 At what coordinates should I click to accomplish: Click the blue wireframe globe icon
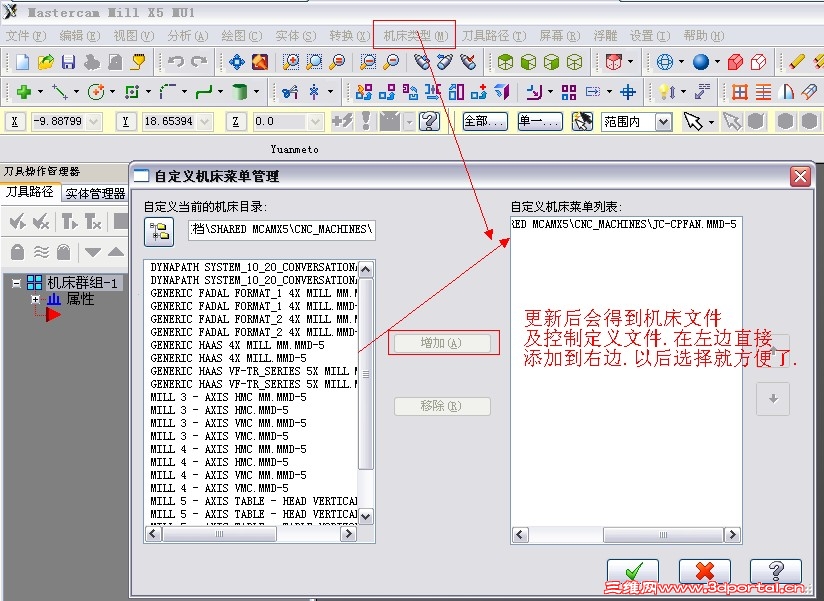click(665, 62)
